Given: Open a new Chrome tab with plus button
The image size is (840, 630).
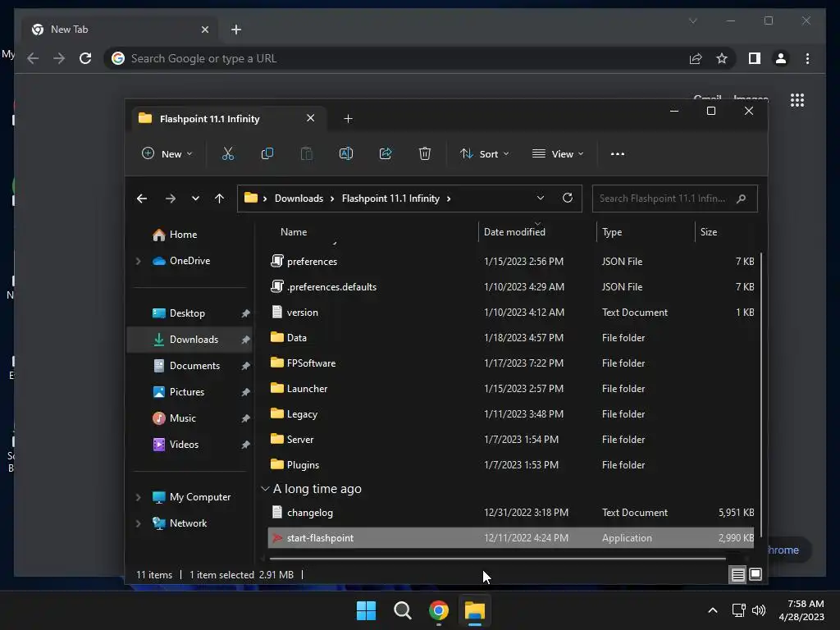Looking at the screenshot, I should pos(236,30).
